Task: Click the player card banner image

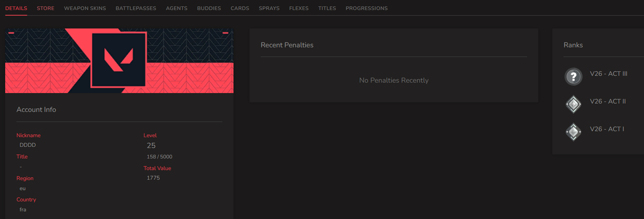Action: coord(119,61)
